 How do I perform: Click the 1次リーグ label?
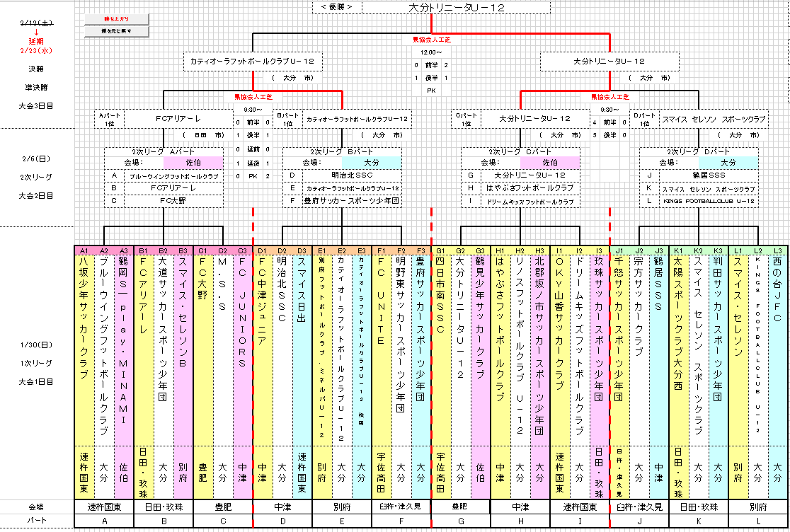[36, 363]
